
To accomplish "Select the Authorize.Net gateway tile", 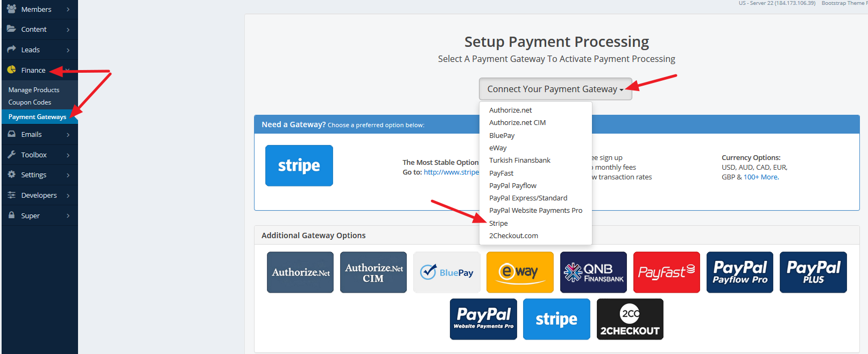I will (x=300, y=272).
